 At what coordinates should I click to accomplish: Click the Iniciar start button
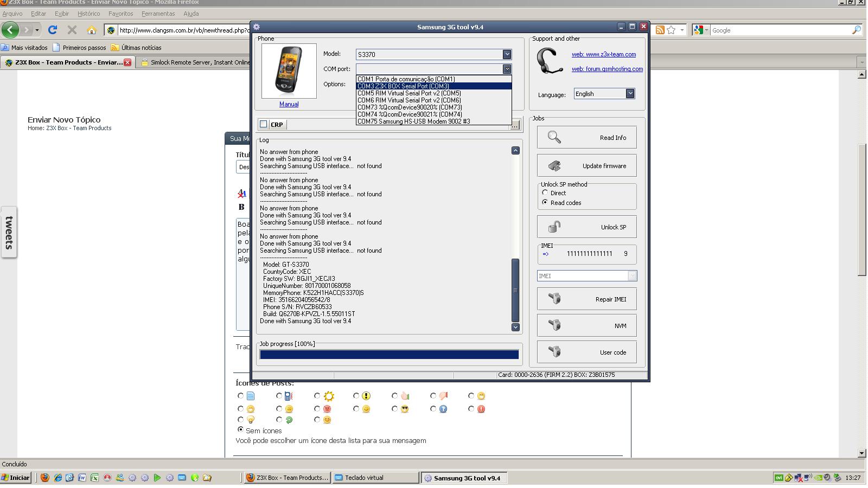point(16,478)
